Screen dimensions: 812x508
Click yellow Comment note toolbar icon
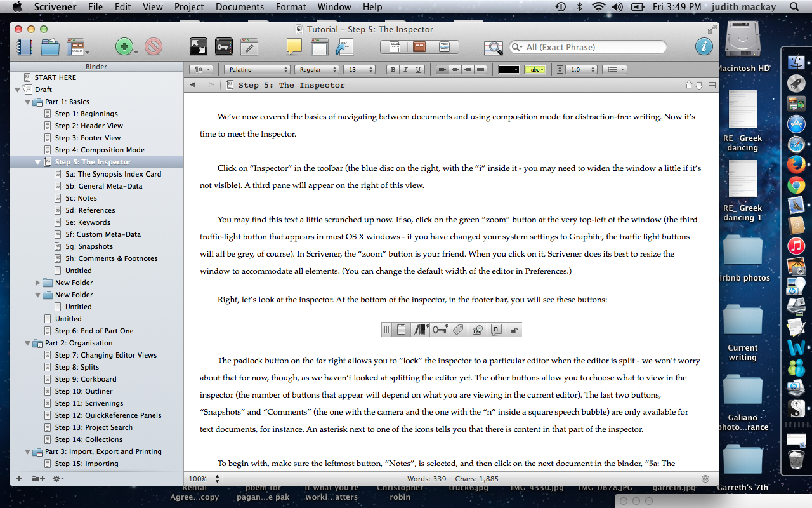tap(294, 46)
